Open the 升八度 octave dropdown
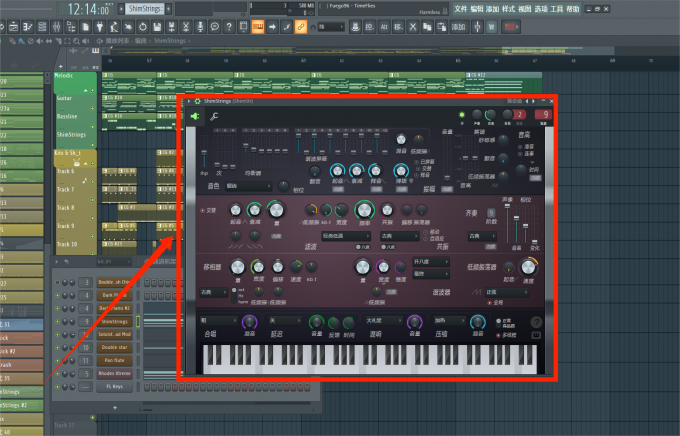 431,262
